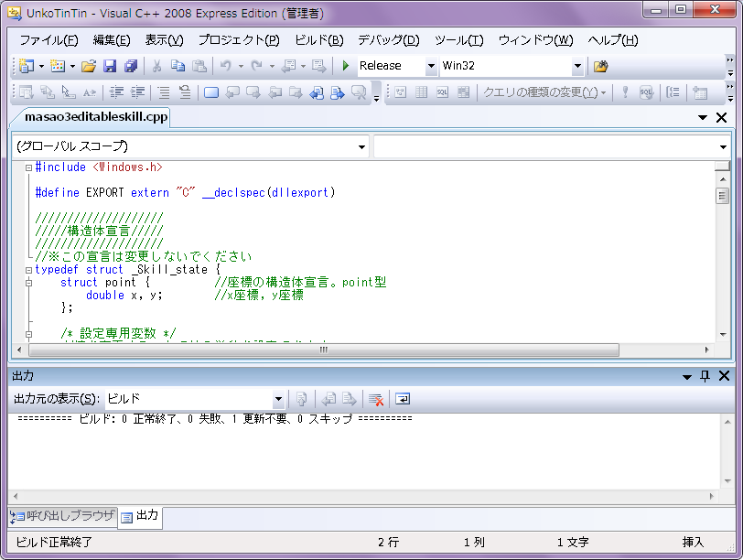Click the editor horizontal scrollbar thumb
The width and height of the screenshot is (743, 560).
point(324,350)
